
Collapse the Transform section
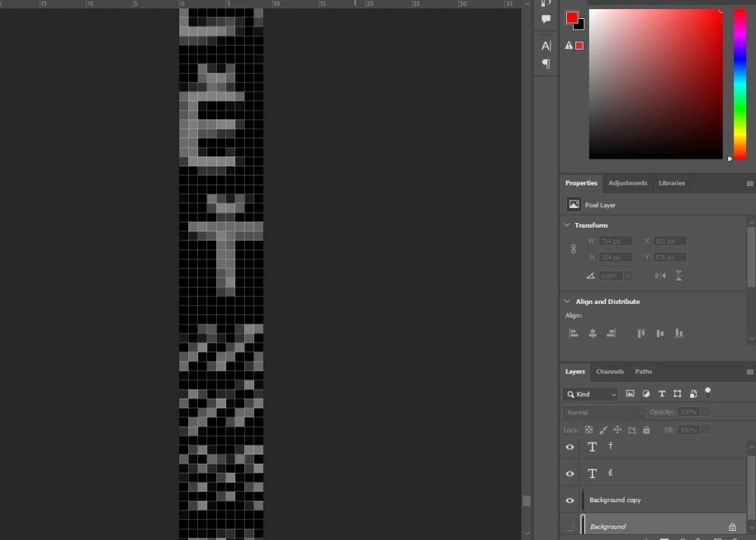click(x=567, y=225)
